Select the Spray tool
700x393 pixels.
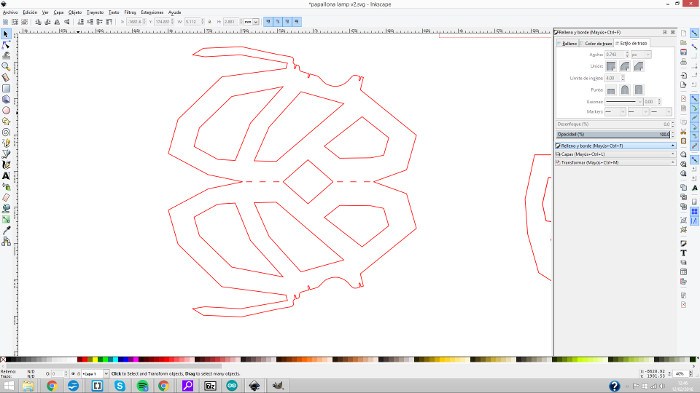pyautogui.click(x=6, y=187)
